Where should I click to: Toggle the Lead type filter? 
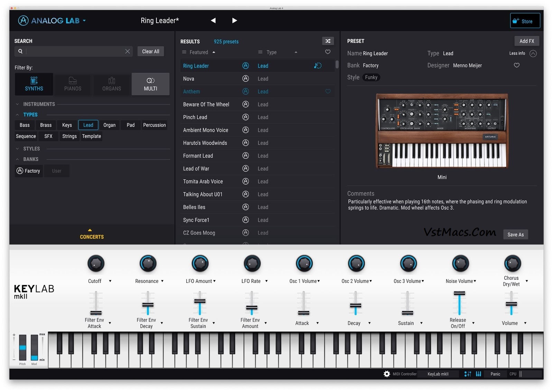click(x=88, y=125)
